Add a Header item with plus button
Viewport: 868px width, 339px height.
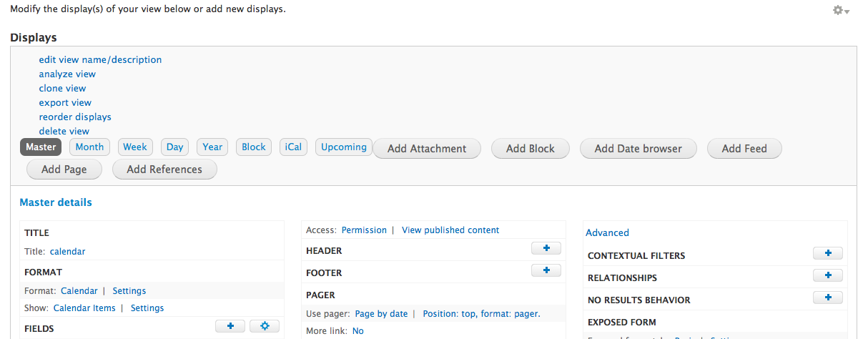(x=546, y=248)
